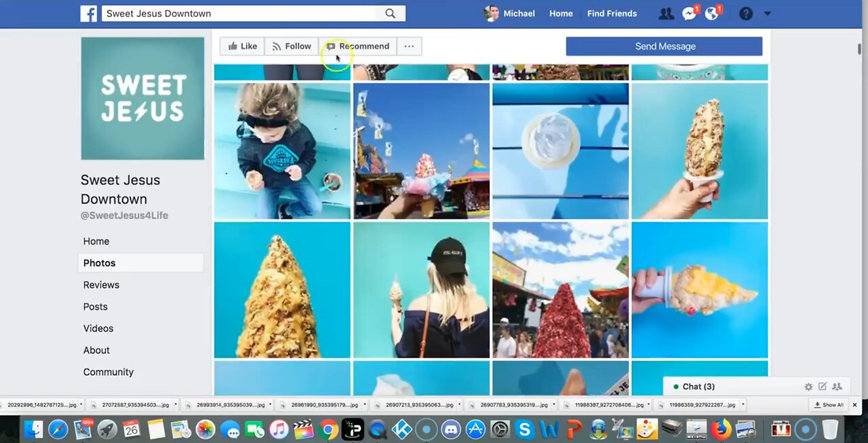Viewport: 868px width, 443px height.
Task: Click the Recommend button
Action: (358, 46)
